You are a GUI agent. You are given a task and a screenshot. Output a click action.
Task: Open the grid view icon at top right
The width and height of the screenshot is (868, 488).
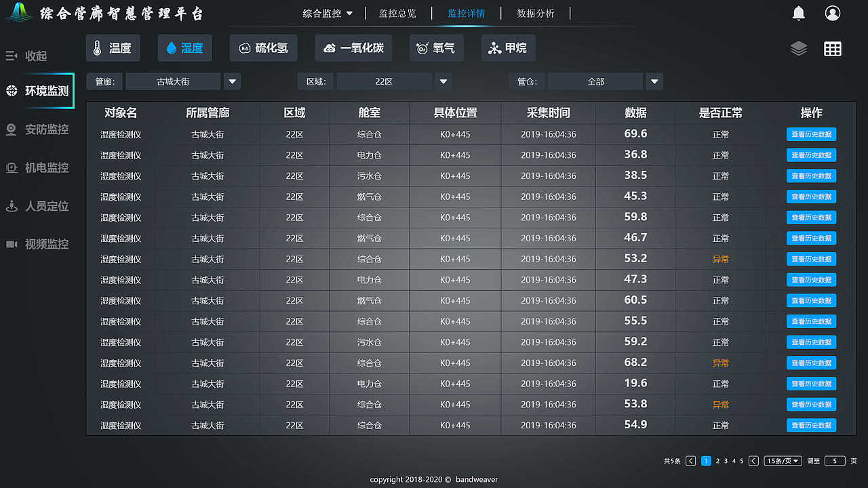[x=833, y=48]
